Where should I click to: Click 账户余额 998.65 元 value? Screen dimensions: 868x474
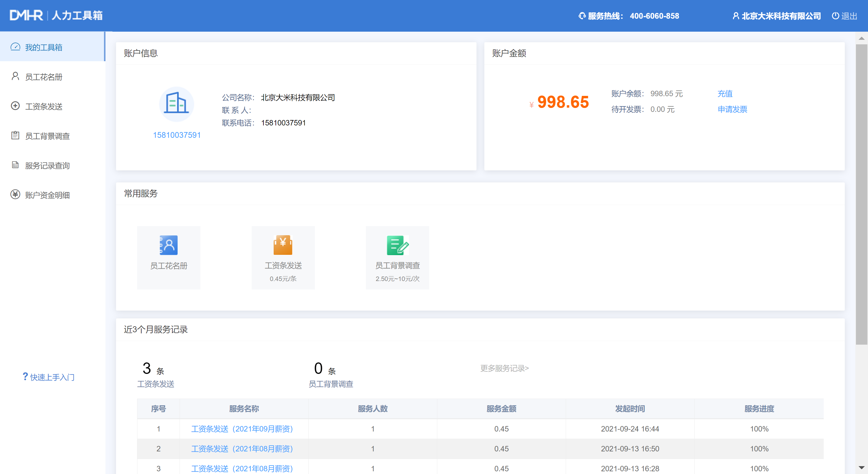pos(666,93)
